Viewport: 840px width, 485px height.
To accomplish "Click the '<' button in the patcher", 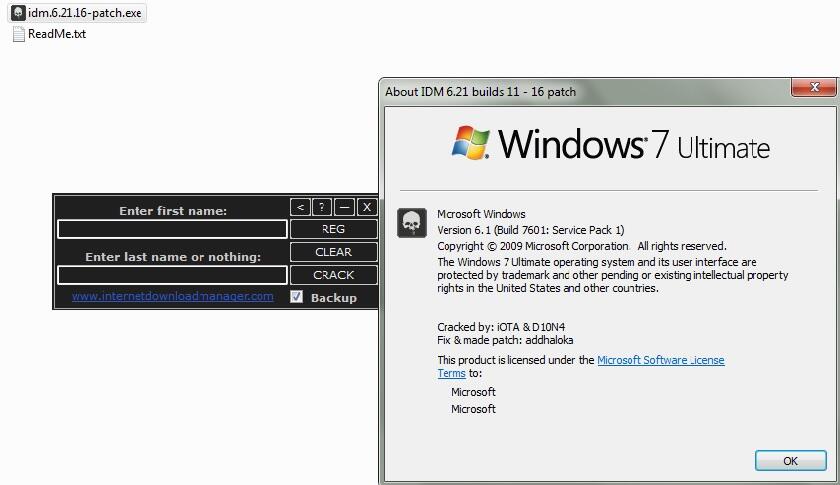I will tap(300, 207).
